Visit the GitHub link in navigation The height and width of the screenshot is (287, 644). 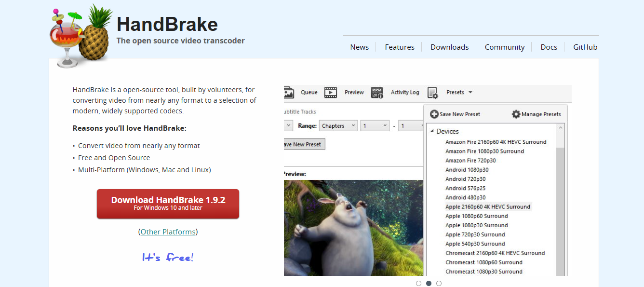point(585,47)
